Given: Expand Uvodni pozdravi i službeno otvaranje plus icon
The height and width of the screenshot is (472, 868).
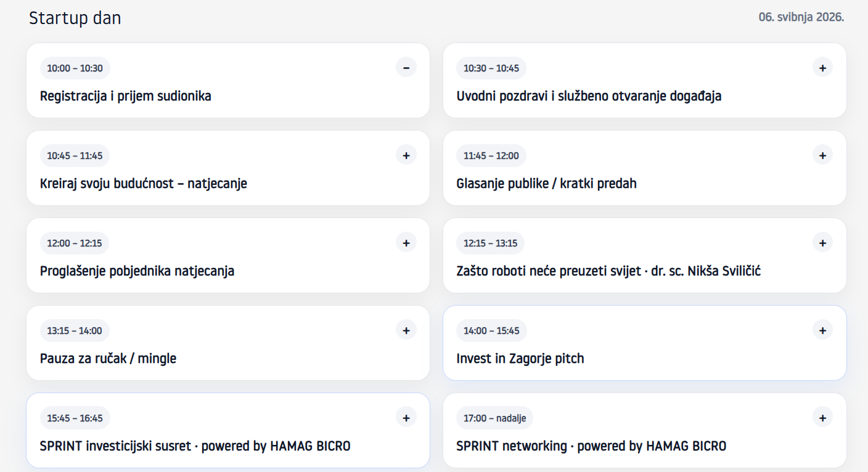Looking at the screenshot, I should 822,67.
